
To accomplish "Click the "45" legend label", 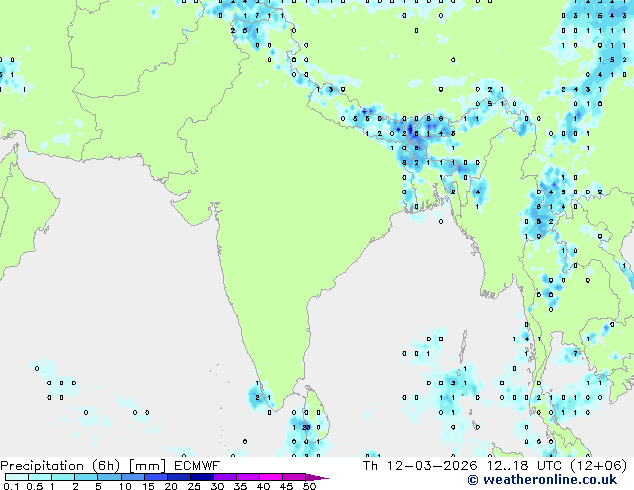I will pos(286,486).
